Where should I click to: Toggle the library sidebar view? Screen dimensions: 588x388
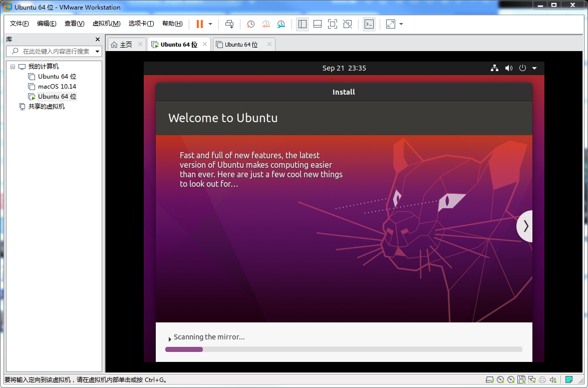[302, 24]
